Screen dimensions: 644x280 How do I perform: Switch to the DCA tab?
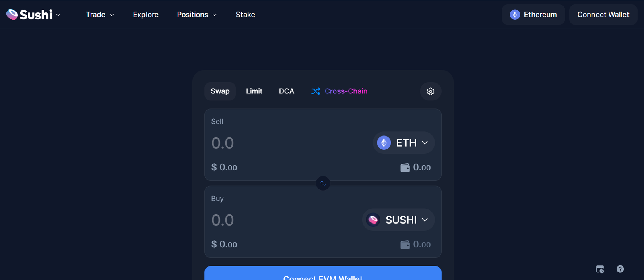pos(287,91)
